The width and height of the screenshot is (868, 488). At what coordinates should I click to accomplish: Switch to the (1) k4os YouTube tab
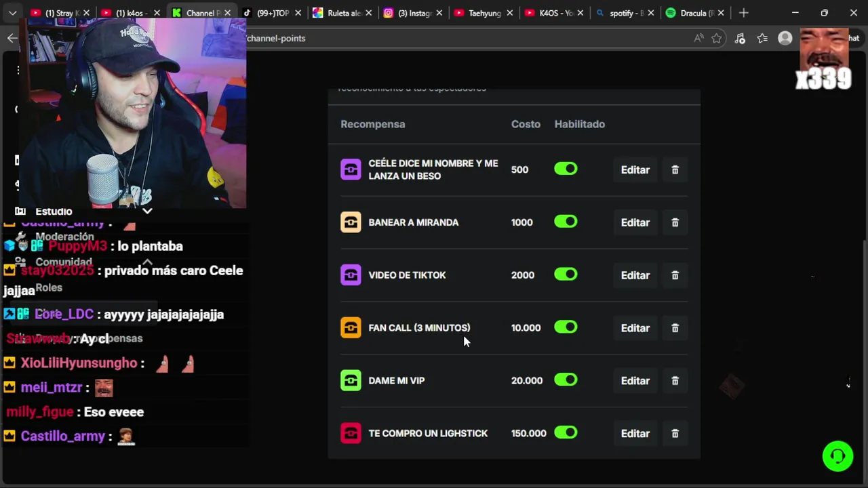click(130, 13)
